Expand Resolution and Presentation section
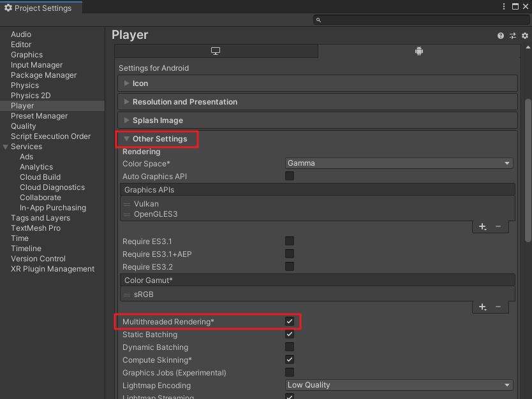The width and height of the screenshot is (532, 399). (x=318, y=102)
